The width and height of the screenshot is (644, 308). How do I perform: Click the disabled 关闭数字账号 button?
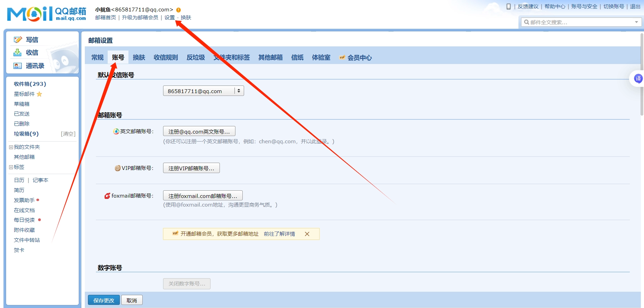coord(187,284)
